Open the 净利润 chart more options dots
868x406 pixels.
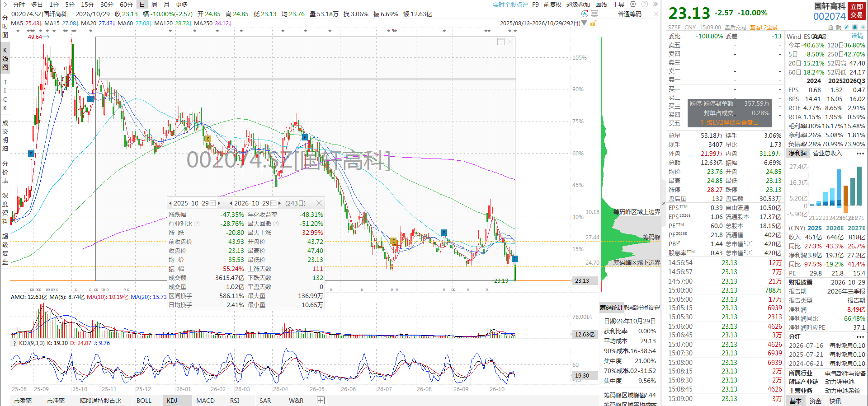(860, 154)
